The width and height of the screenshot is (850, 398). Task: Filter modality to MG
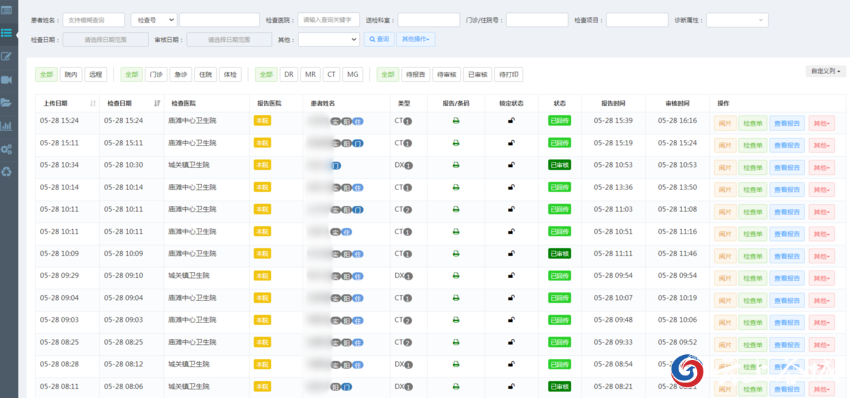pyautogui.click(x=352, y=75)
